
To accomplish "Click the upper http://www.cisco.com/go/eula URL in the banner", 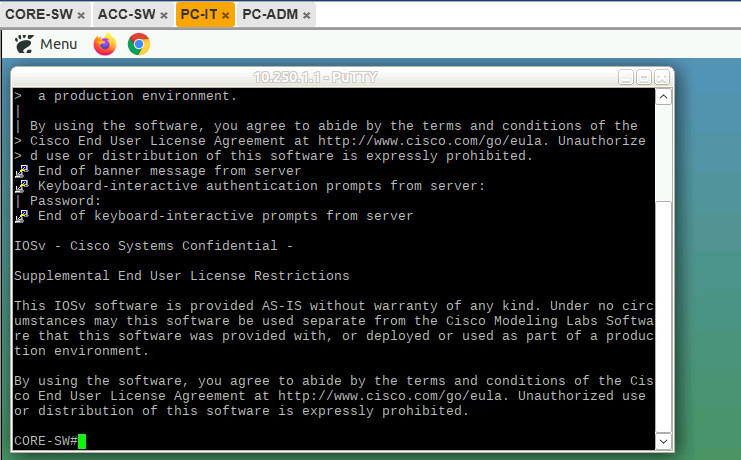I will 432,141.
